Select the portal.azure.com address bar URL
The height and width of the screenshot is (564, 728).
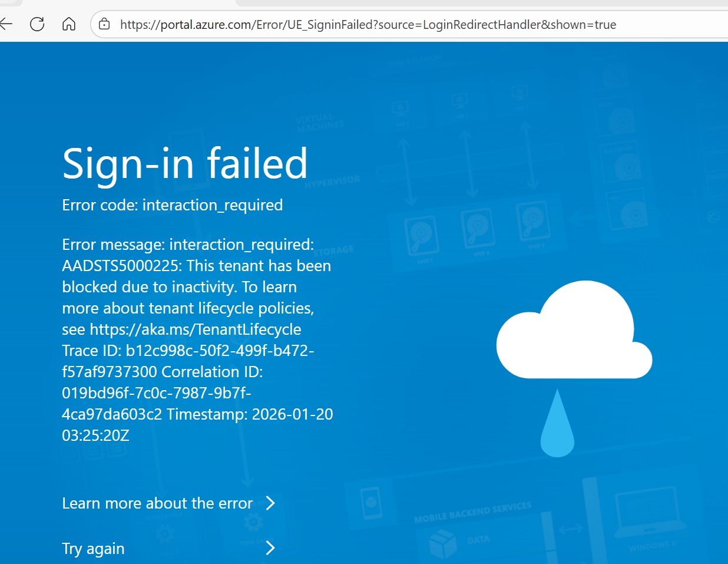(x=368, y=25)
